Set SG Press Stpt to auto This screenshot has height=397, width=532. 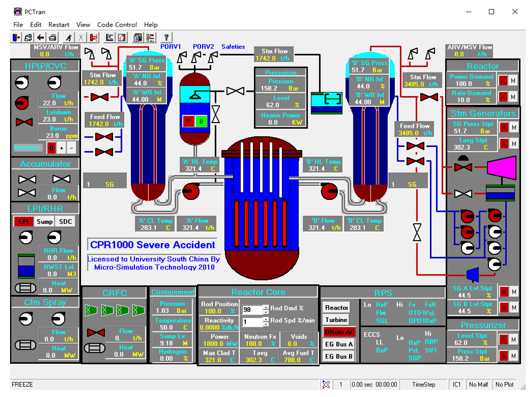[504, 128]
